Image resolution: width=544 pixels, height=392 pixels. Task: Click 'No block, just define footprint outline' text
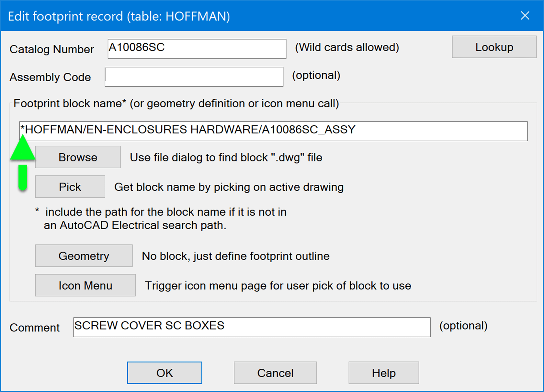pyautogui.click(x=236, y=256)
